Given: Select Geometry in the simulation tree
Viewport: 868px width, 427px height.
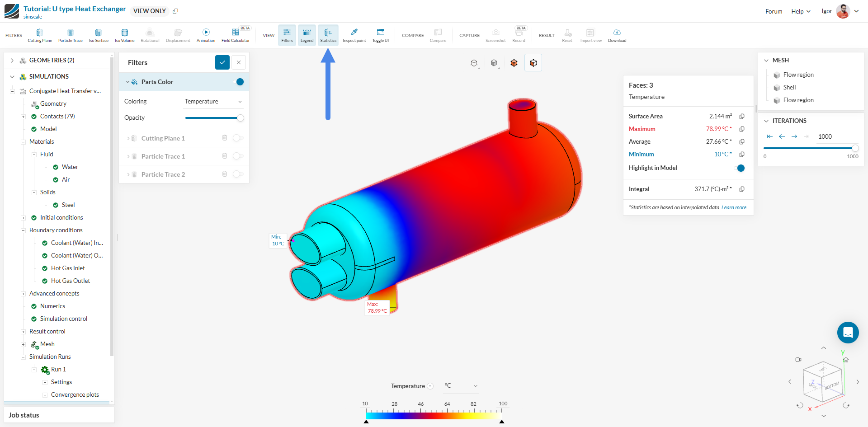Looking at the screenshot, I should click(x=53, y=104).
